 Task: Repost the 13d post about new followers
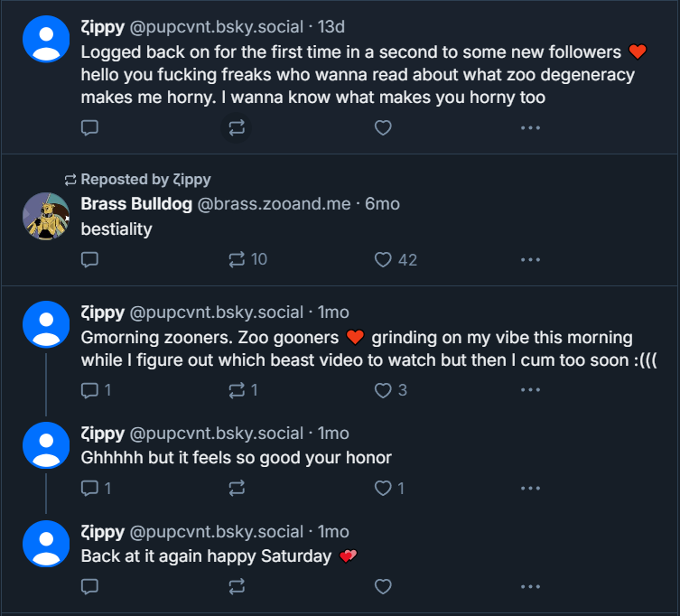click(237, 128)
